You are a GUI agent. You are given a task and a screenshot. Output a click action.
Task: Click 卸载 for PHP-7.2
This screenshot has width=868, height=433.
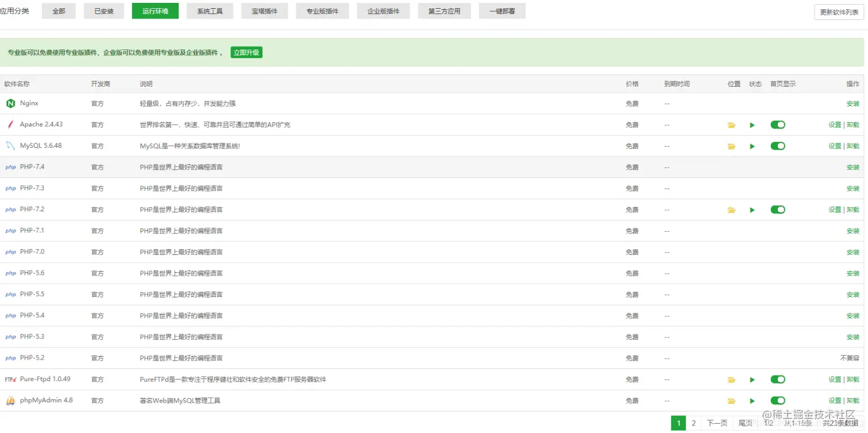853,210
